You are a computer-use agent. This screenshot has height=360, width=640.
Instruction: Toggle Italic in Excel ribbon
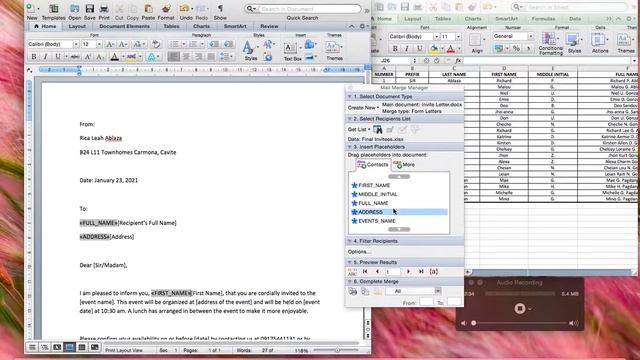pyautogui.click(x=407, y=49)
